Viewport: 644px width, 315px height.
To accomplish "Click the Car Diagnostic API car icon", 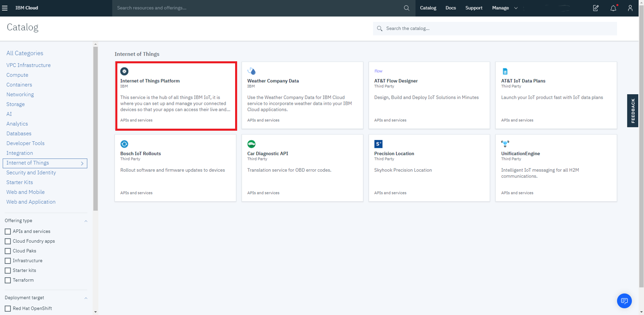I will [x=251, y=144].
